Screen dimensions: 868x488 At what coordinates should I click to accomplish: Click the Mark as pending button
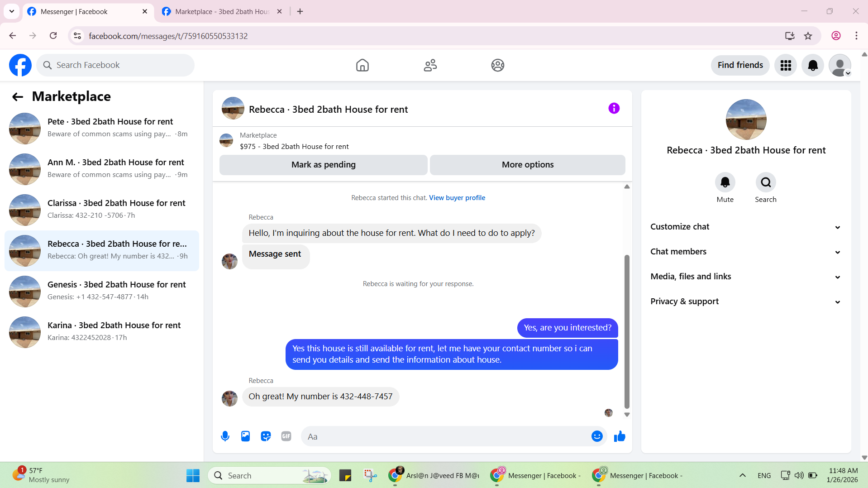[323, 165]
